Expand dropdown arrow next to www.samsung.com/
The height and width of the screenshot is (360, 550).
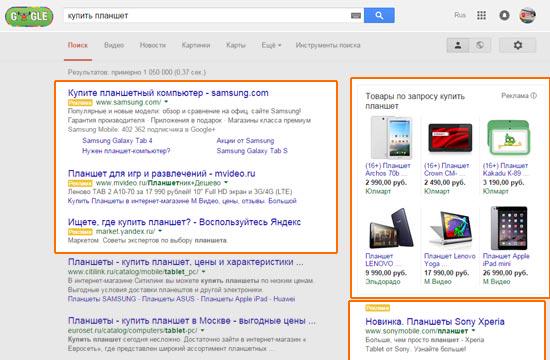click(x=166, y=102)
